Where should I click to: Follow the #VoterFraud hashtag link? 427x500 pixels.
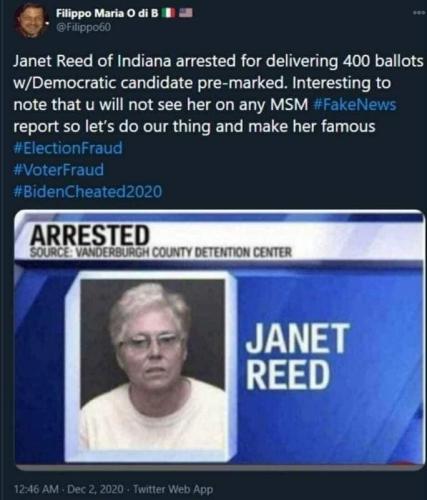59,170
